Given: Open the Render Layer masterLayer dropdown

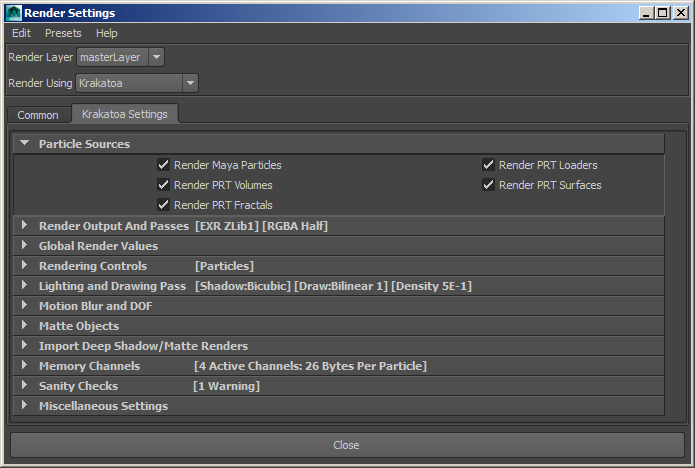Looking at the screenshot, I should (121, 57).
